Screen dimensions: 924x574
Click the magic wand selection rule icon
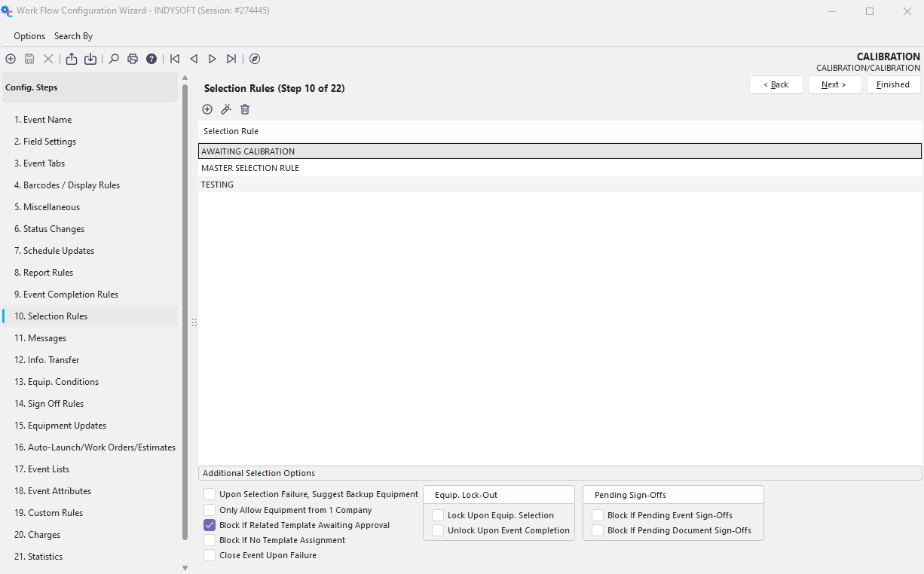click(x=226, y=109)
